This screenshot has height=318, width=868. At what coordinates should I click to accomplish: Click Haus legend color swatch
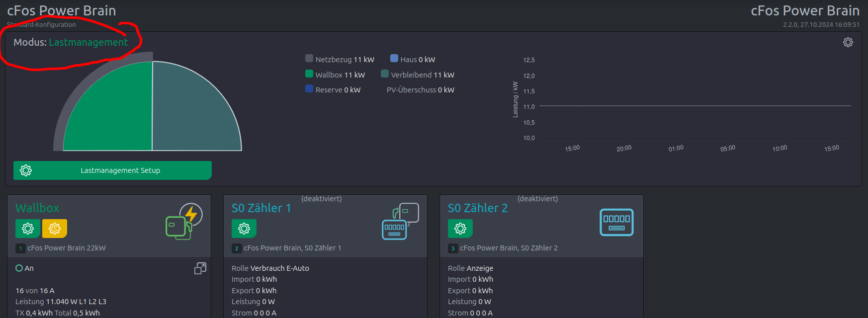point(394,59)
